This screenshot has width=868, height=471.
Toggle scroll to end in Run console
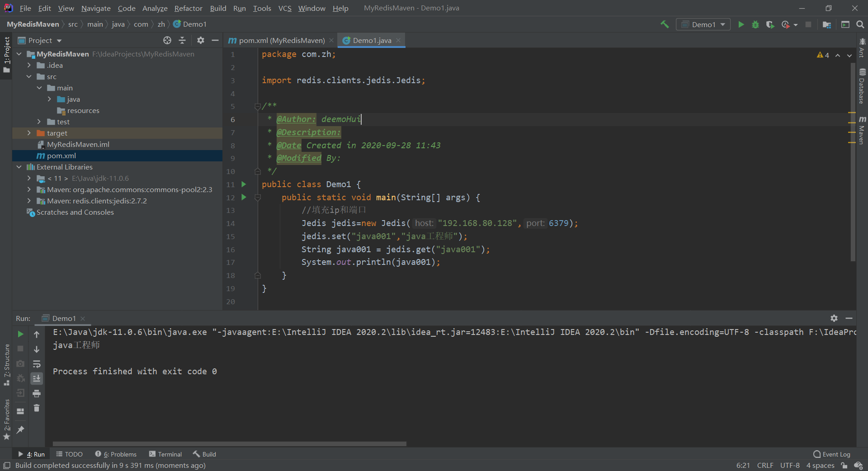[x=37, y=378]
